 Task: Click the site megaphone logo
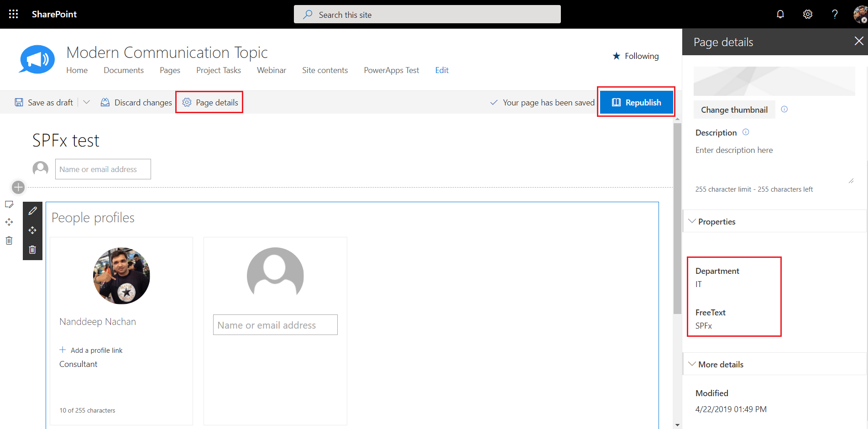coord(37,59)
